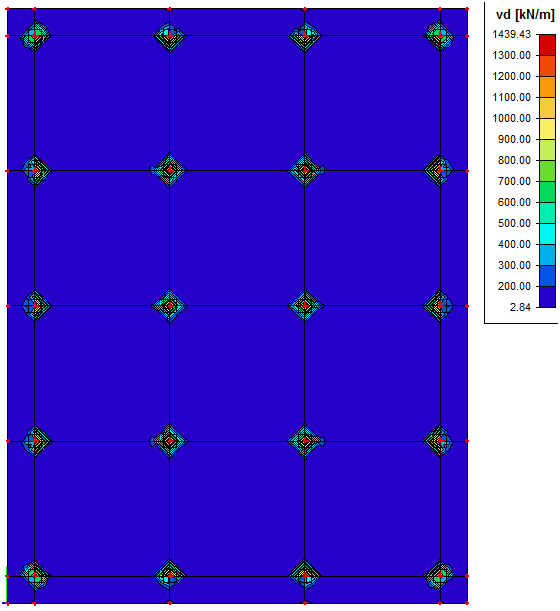Click the legend title vd [kN/m]
The image size is (560, 611).
coord(525,15)
